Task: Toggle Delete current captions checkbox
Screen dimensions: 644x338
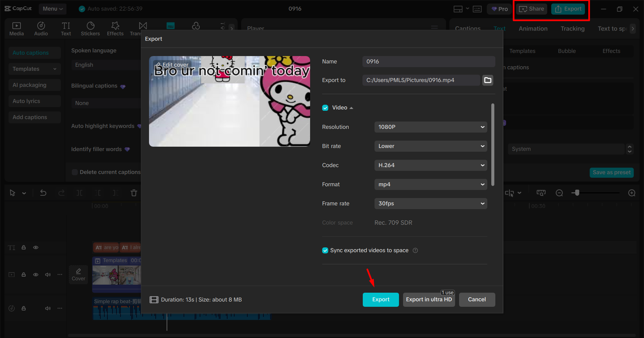Action: [75, 172]
